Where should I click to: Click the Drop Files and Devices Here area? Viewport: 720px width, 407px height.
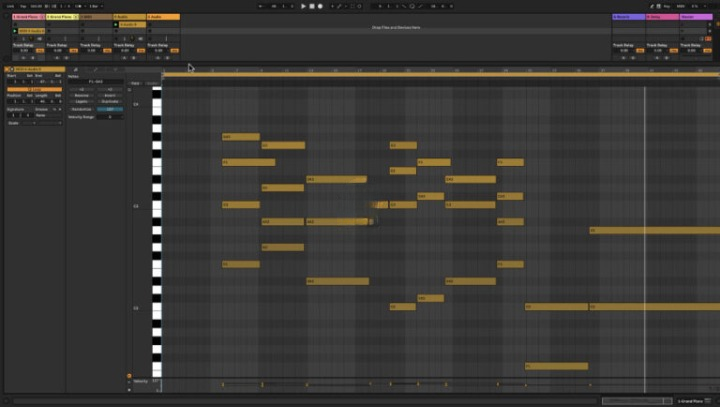[396, 28]
